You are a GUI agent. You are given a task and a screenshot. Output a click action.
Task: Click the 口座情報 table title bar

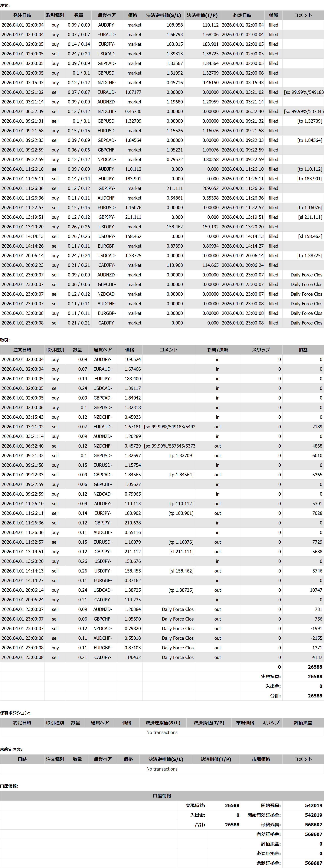click(162, 796)
